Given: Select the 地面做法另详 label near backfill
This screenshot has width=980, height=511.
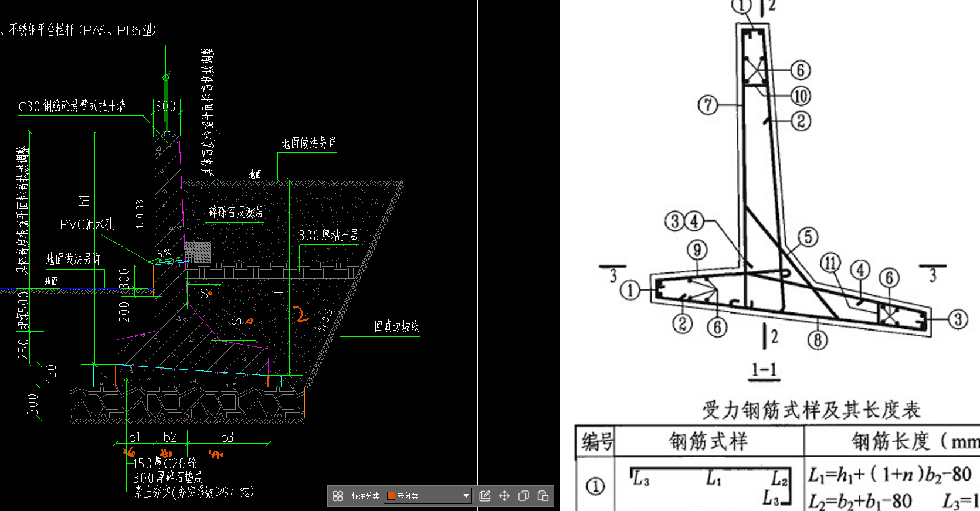Looking at the screenshot, I should (309, 143).
